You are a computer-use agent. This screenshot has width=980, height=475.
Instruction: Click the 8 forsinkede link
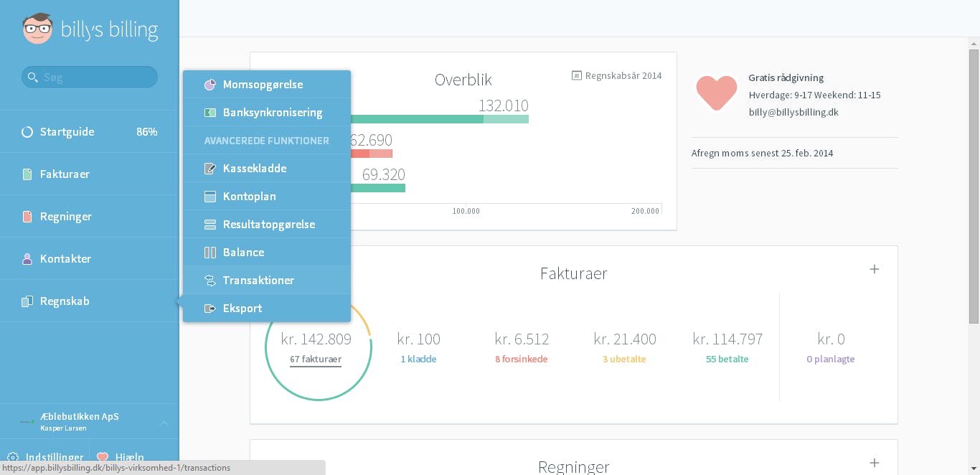(x=522, y=359)
